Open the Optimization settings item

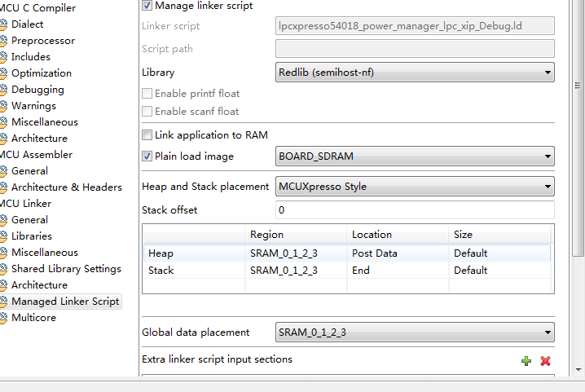(42, 73)
